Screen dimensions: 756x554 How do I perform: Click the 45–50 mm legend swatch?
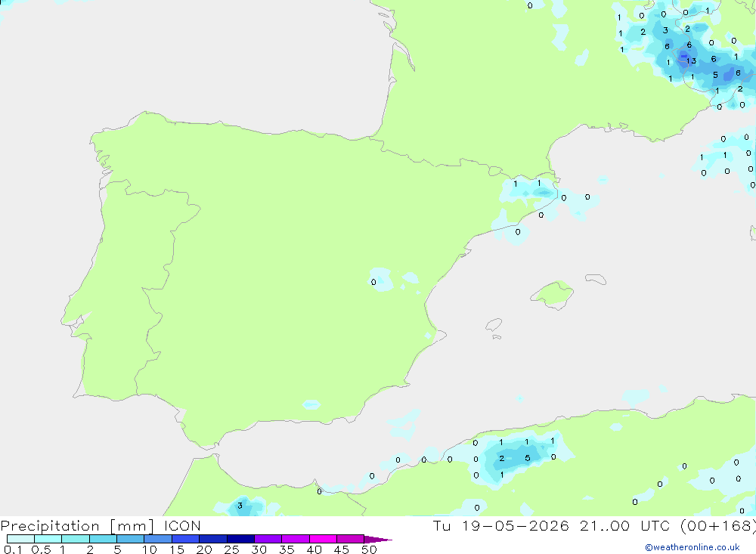350,539
